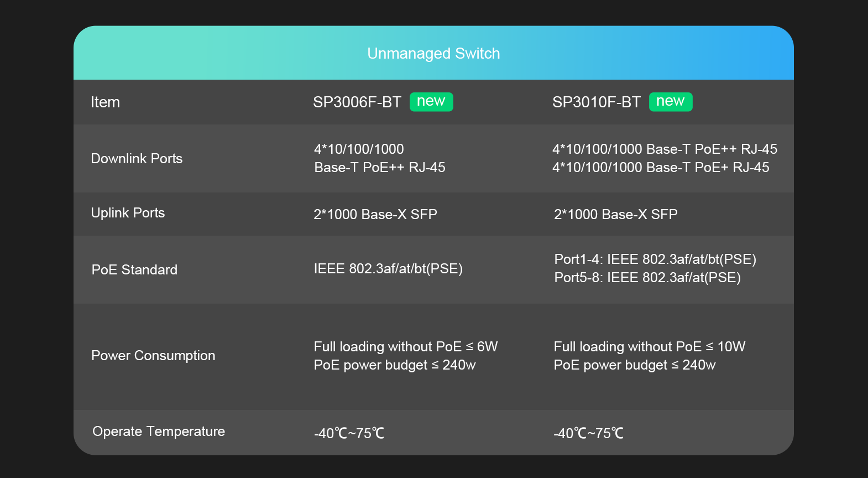Viewport: 868px width, 478px height.
Task: Click the green new badge beside SP3010F-BT
Action: pyautogui.click(x=670, y=102)
